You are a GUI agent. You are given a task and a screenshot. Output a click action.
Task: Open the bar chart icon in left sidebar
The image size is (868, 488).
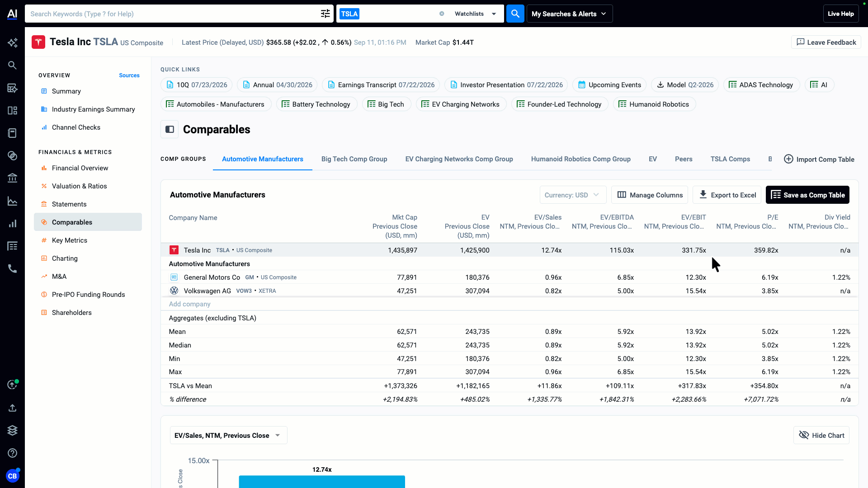point(12,224)
